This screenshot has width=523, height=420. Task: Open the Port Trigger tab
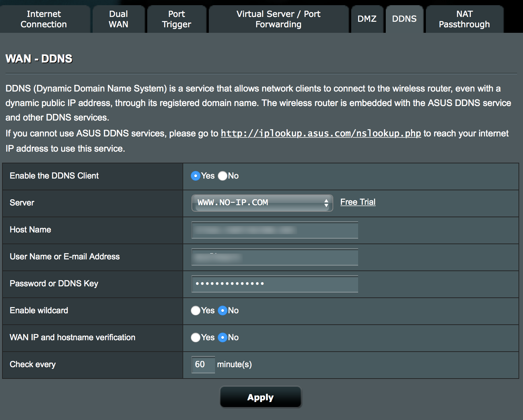coord(177,19)
